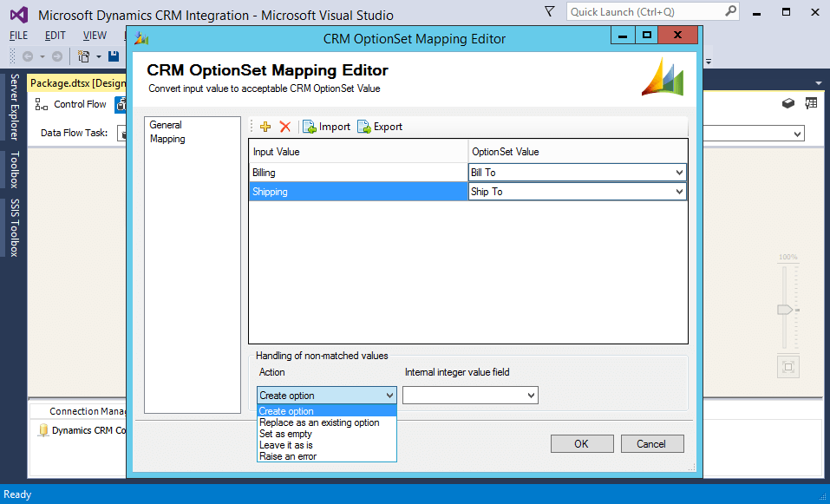Image resolution: width=830 pixels, height=504 pixels.
Task: Navigate forward with toolbar forward arrow
Action: [56, 56]
